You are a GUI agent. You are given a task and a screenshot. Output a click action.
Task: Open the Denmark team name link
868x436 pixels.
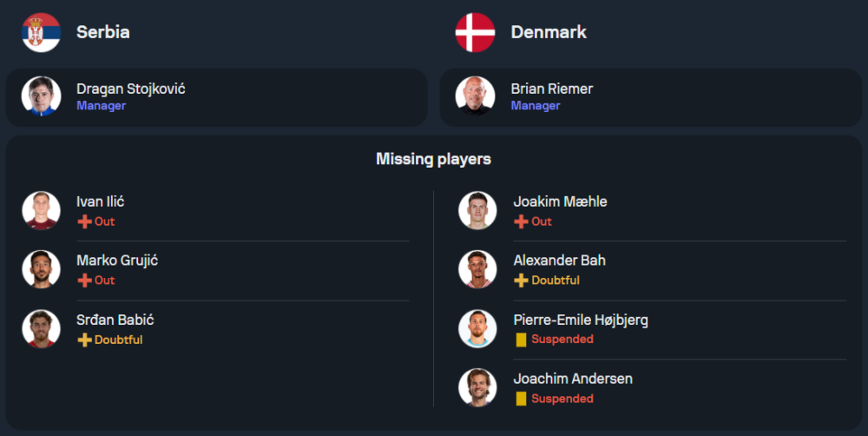(x=549, y=32)
